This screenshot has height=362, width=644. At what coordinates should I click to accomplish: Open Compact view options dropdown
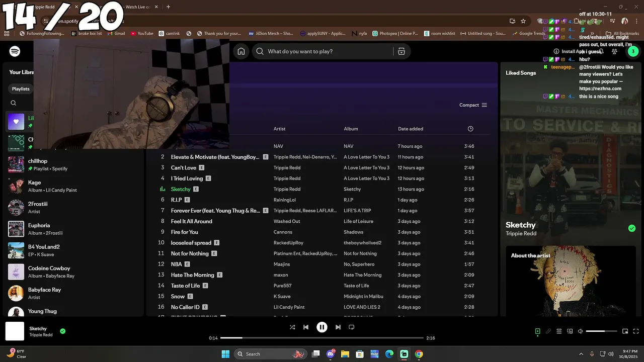pos(473,105)
